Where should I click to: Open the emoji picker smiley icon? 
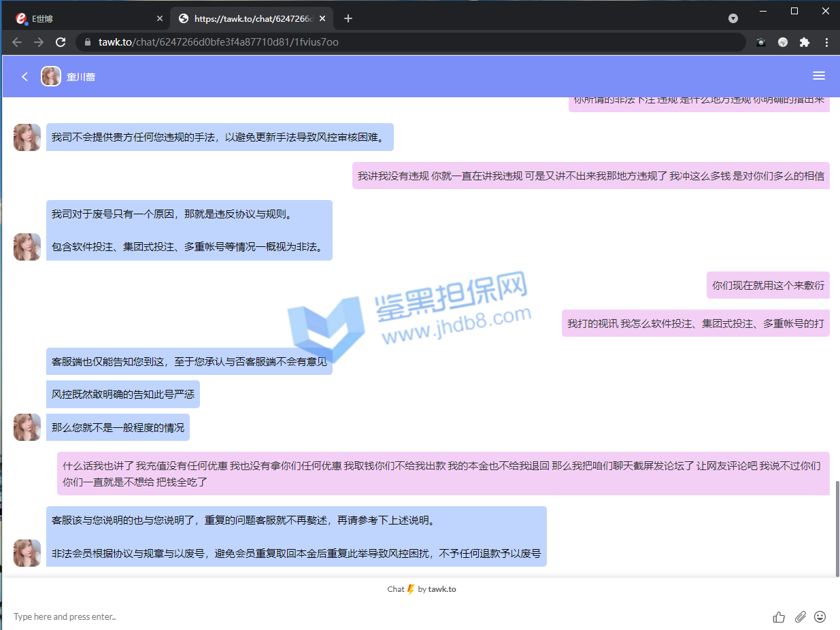tap(820, 617)
